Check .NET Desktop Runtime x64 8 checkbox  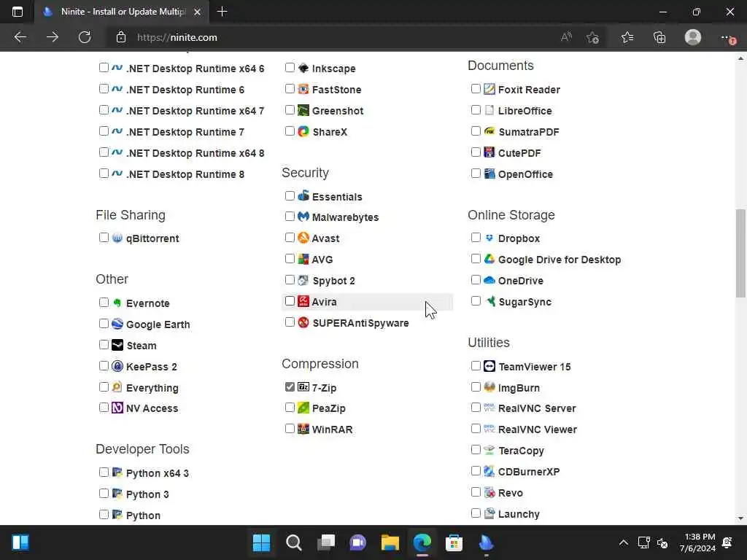[104, 152]
